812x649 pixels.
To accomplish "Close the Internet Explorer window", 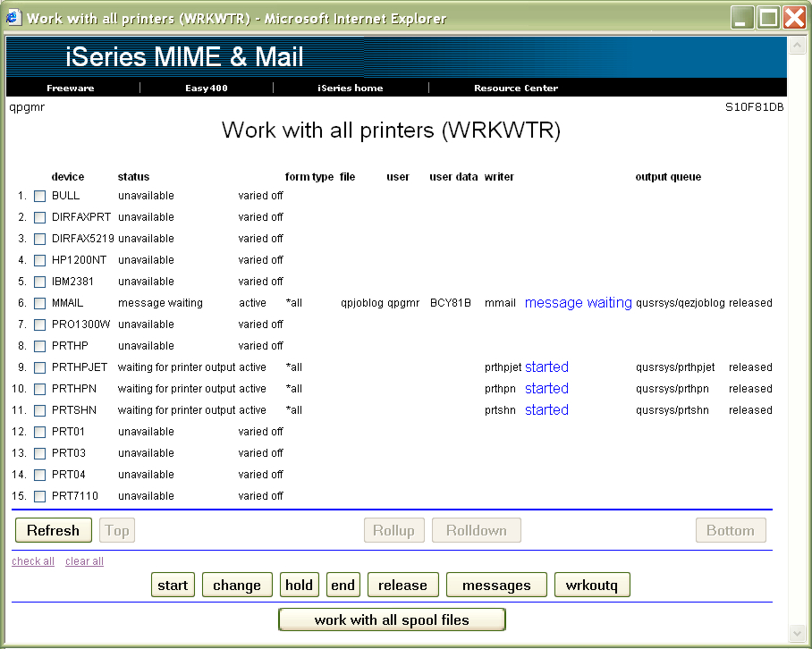I will tap(794, 18).
